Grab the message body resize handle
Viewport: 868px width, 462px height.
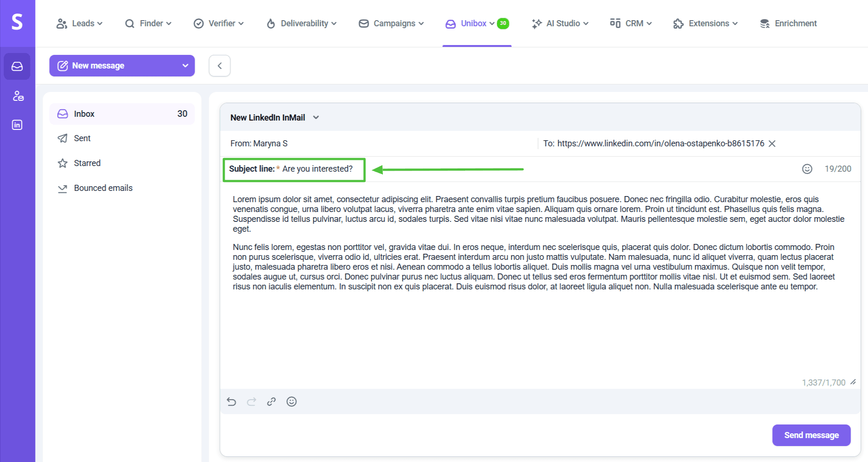pyautogui.click(x=853, y=382)
